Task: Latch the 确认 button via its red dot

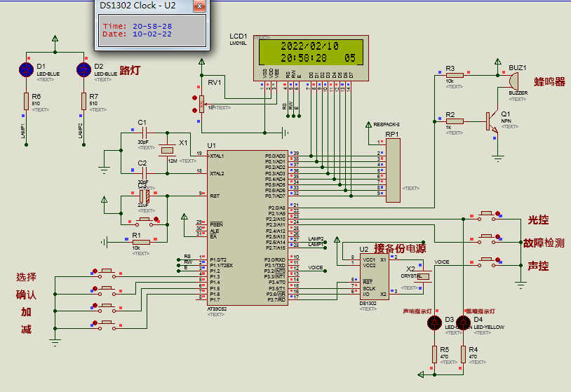Action: point(95,289)
